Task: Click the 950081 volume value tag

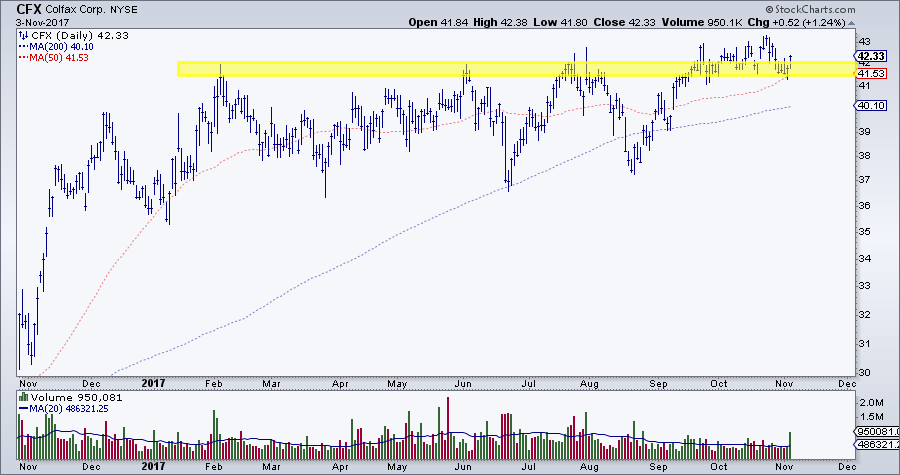Action: pos(873,432)
